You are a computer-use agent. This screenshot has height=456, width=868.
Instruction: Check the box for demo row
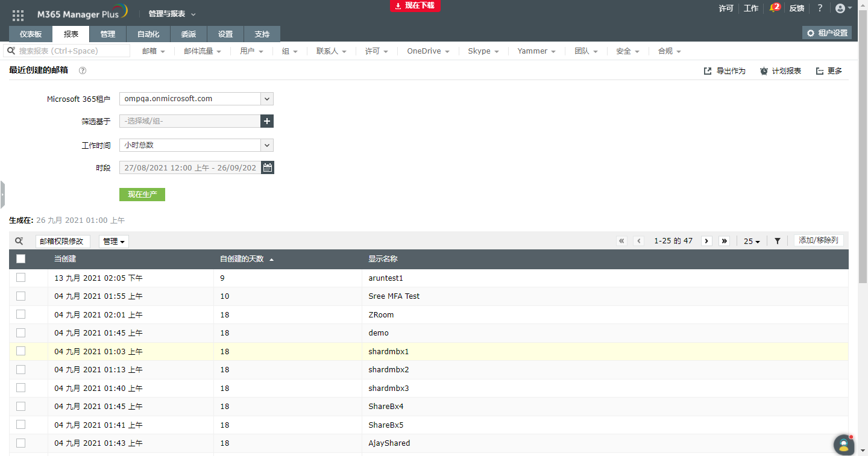tap(21, 333)
